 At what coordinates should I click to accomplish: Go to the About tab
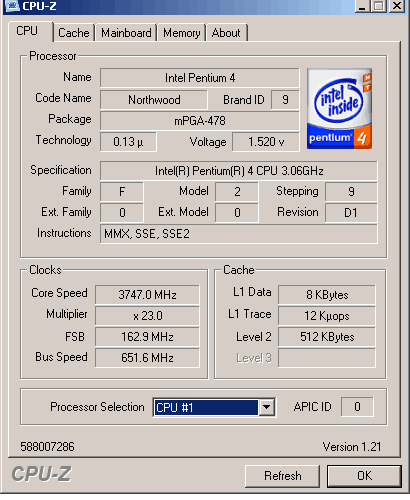point(226,33)
